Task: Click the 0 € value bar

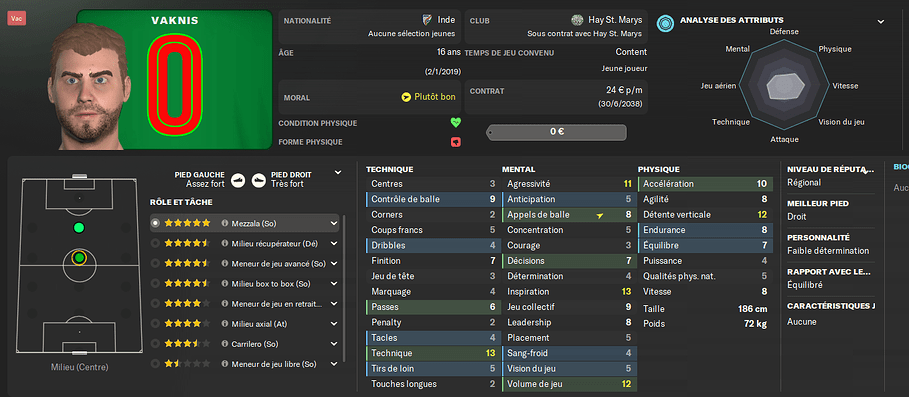Action: (557, 132)
